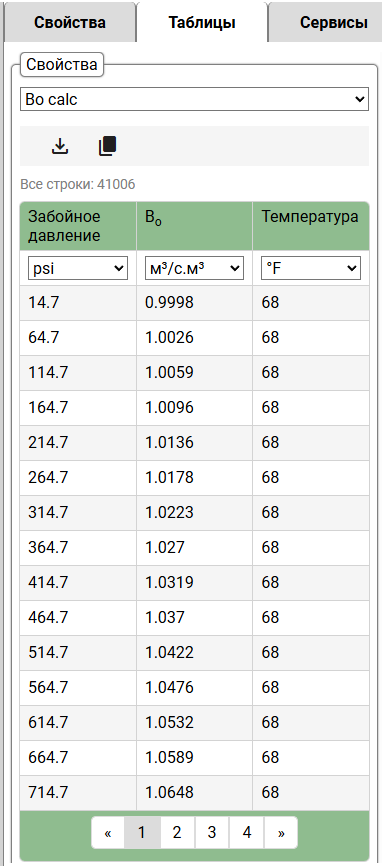Click Bo value 1.037
Screen dimensions: 382x866
click(x=194, y=617)
